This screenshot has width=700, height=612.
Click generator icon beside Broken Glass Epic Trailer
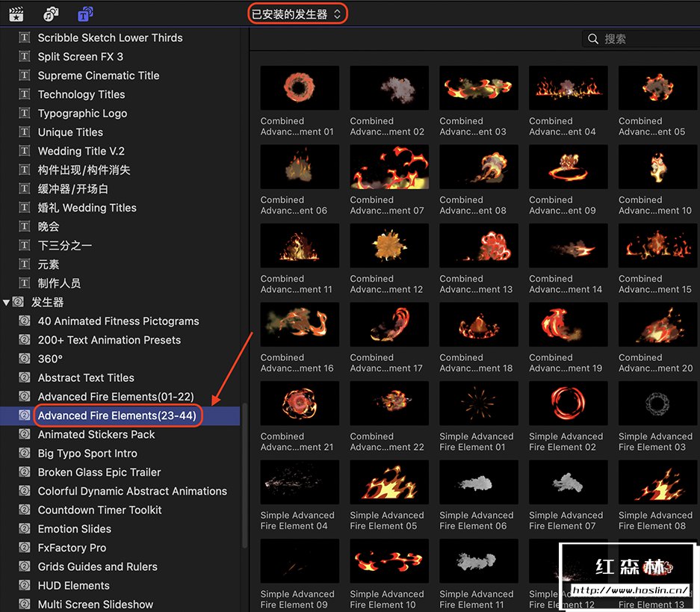pos(25,472)
